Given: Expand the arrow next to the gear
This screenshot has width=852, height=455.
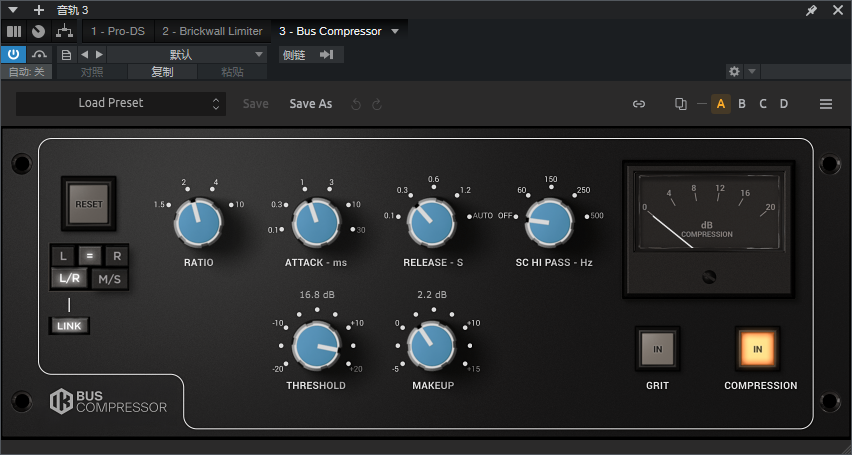Looking at the screenshot, I should 751,71.
